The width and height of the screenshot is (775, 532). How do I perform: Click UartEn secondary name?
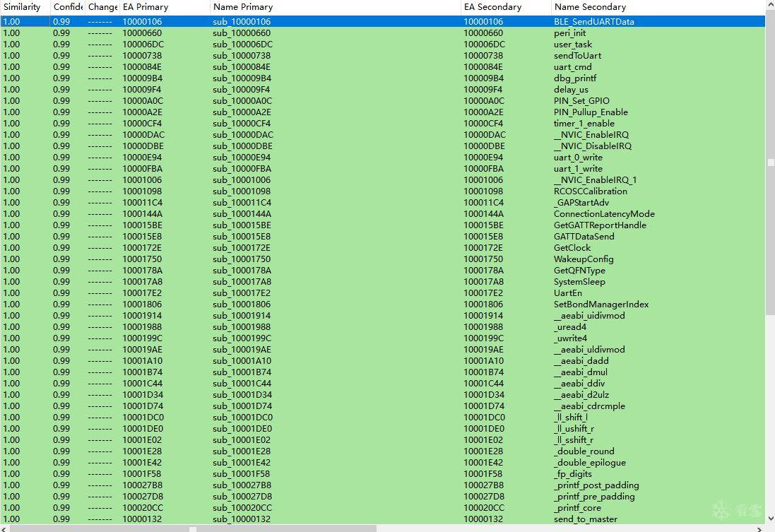(567, 293)
